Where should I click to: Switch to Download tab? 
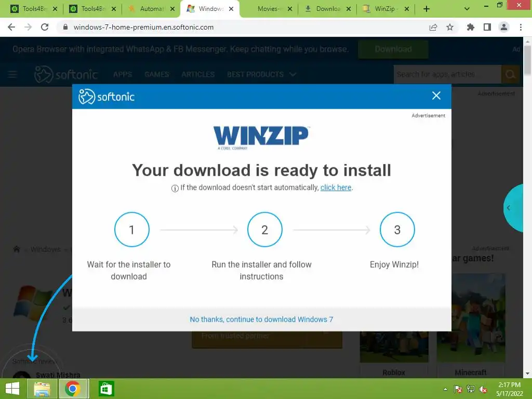coord(323,9)
